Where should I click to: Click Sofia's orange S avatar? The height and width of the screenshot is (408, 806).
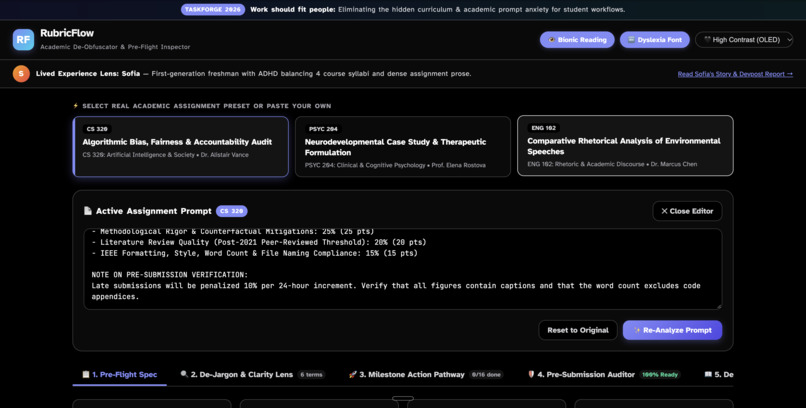pos(21,73)
